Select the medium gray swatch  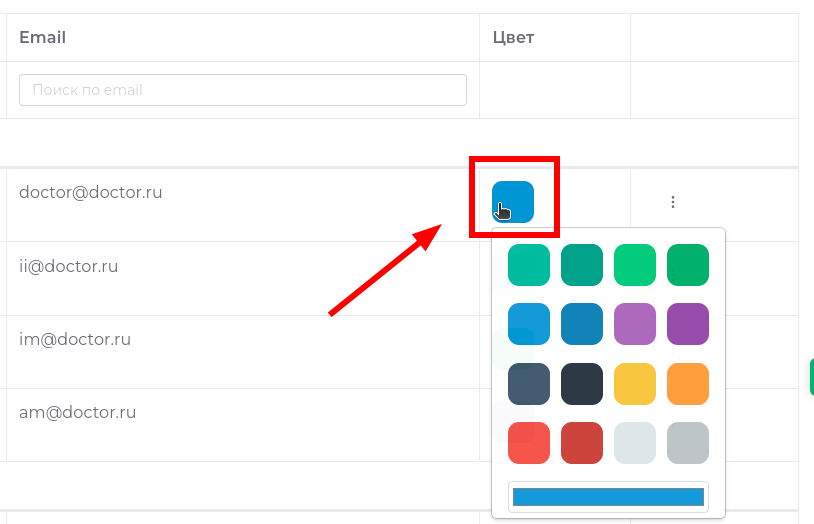tap(688, 443)
